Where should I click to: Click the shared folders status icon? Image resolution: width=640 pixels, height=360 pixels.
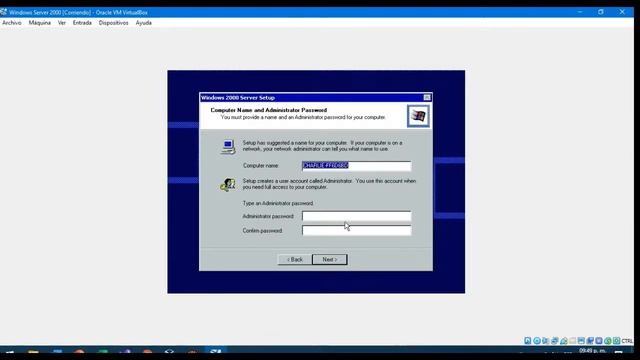pyautogui.click(x=573, y=340)
